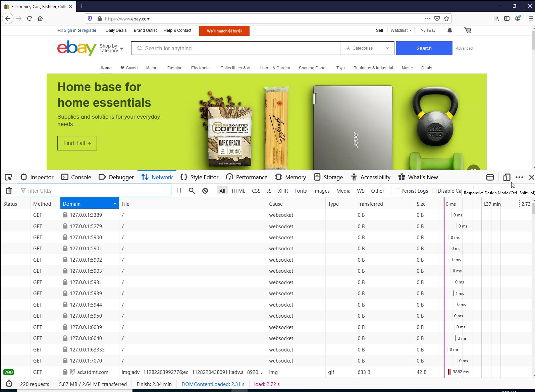This screenshot has height=392, width=535.
Task: Open My eBay menu
Action: pyautogui.click(x=428, y=30)
